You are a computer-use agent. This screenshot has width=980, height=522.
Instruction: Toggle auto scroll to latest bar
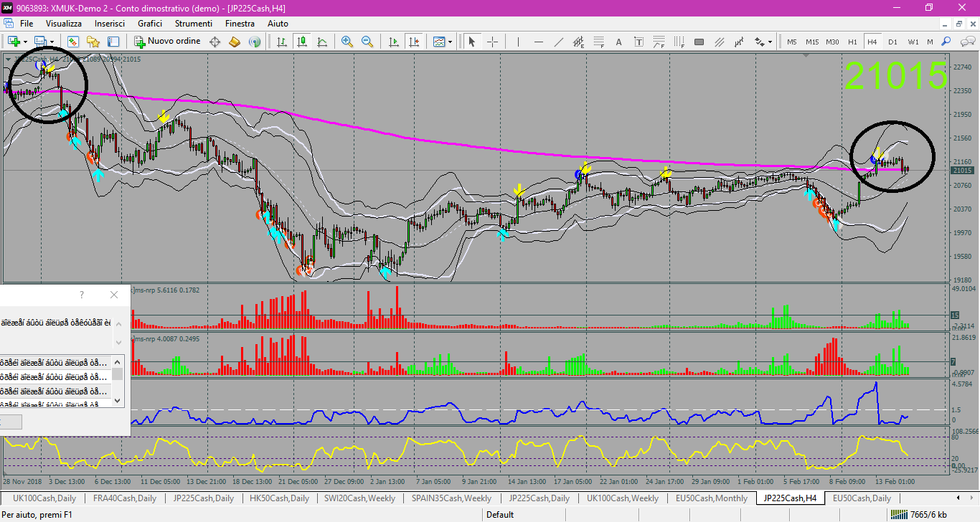click(x=393, y=42)
